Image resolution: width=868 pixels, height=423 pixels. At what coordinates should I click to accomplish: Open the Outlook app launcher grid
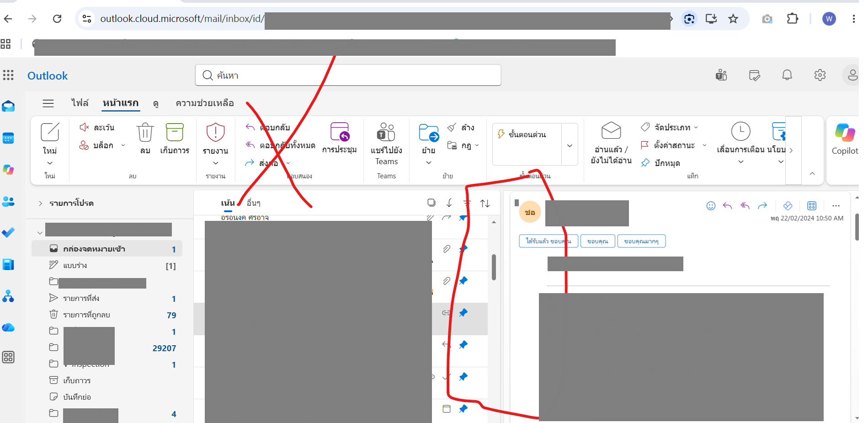pyautogui.click(x=8, y=75)
